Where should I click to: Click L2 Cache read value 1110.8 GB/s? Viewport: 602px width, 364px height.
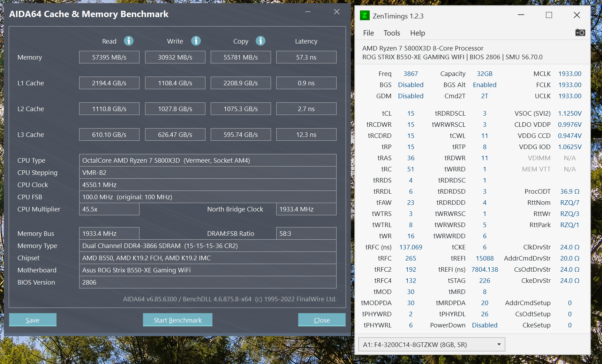[x=109, y=109]
